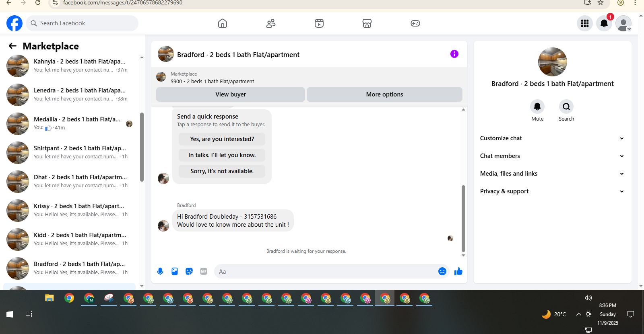This screenshot has height=334, width=644.
Task: Choose a sticker icon
Action: click(x=189, y=271)
